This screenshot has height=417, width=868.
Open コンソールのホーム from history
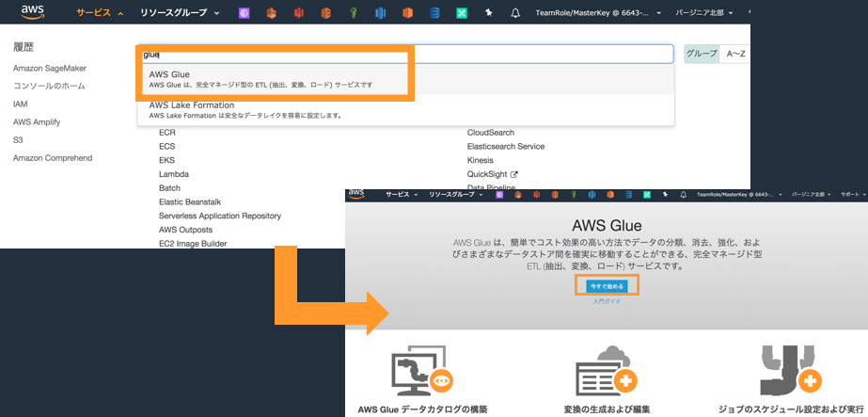[49, 86]
